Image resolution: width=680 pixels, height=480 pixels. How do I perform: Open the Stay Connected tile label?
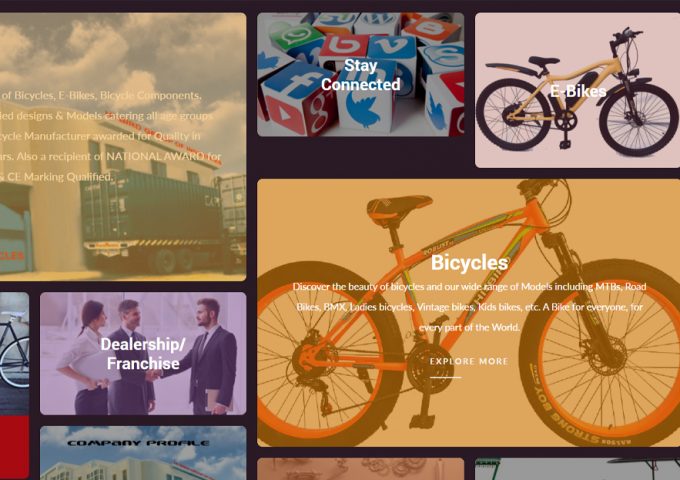[x=360, y=75]
